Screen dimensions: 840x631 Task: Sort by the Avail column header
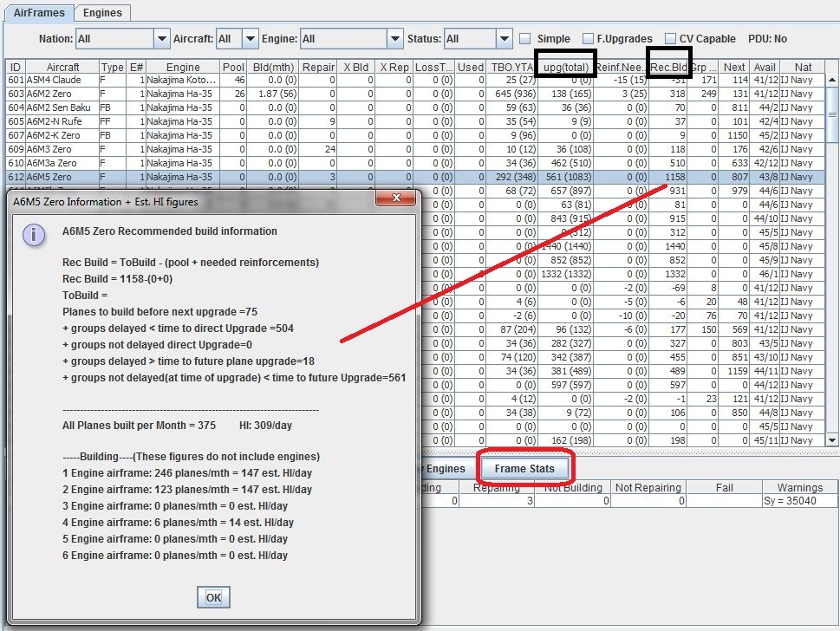765,67
